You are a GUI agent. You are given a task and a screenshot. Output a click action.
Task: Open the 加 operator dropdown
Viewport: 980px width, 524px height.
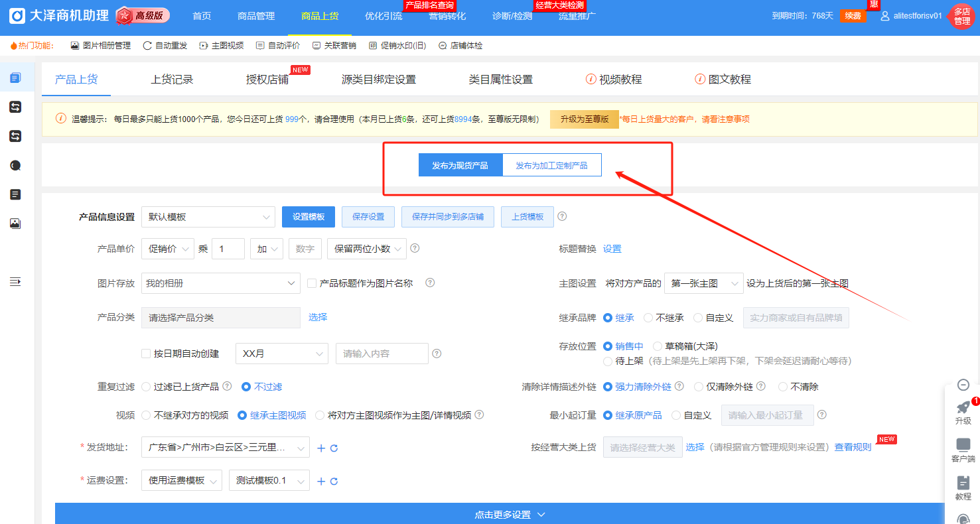coord(267,249)
